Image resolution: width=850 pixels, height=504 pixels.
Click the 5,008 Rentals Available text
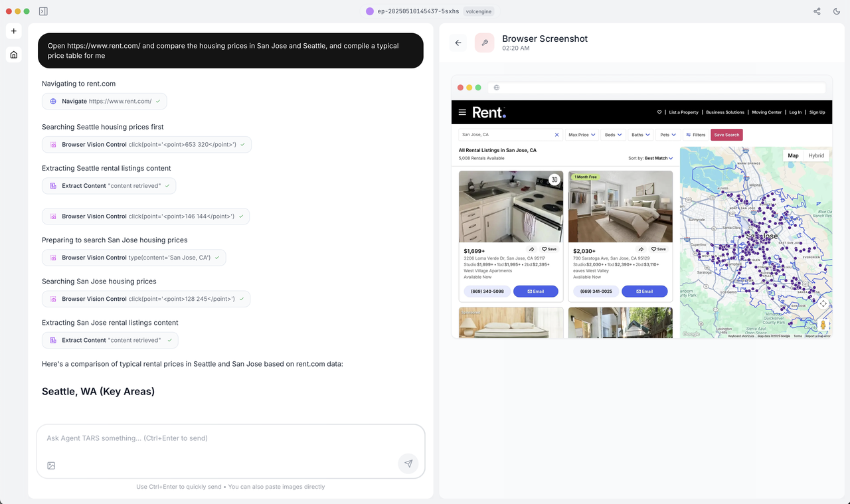[x=481, y=158]
